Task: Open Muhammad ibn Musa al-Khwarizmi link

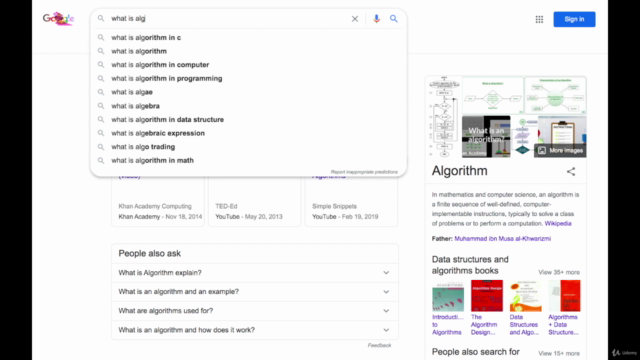Action: pyautogui.click(x=502, y=239)
